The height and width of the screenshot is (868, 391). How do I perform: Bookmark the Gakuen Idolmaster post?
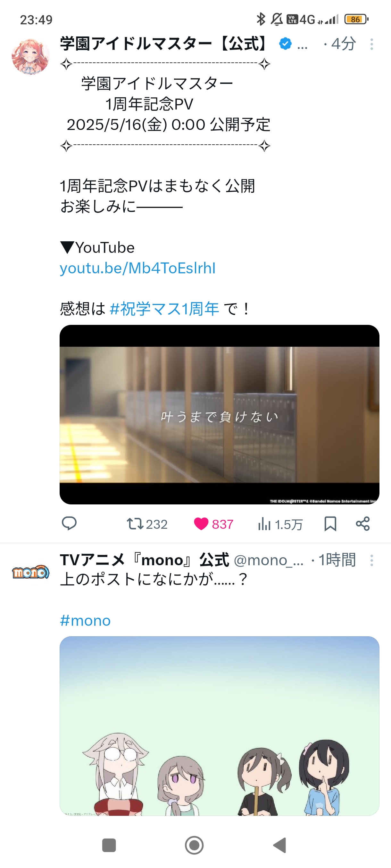point(330,524)
